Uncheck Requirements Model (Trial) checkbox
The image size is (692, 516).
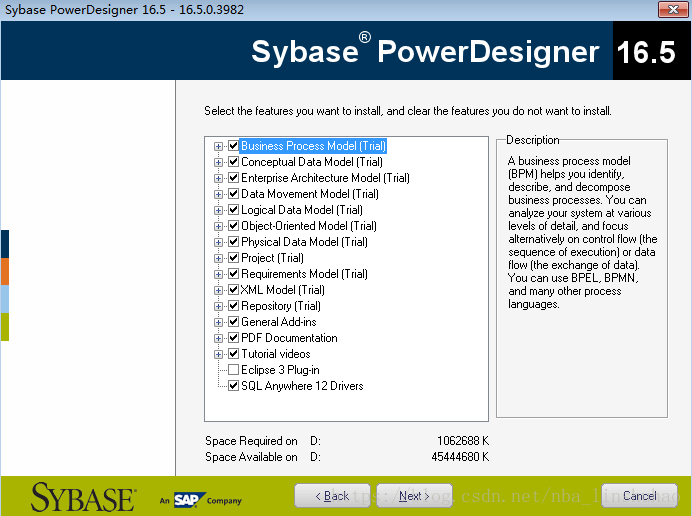(233, 274)
